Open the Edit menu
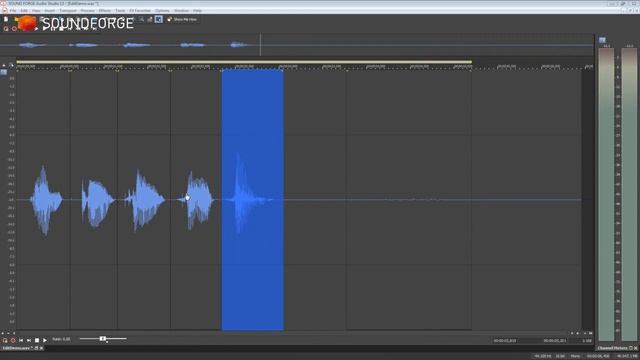 tap(24, 11)
